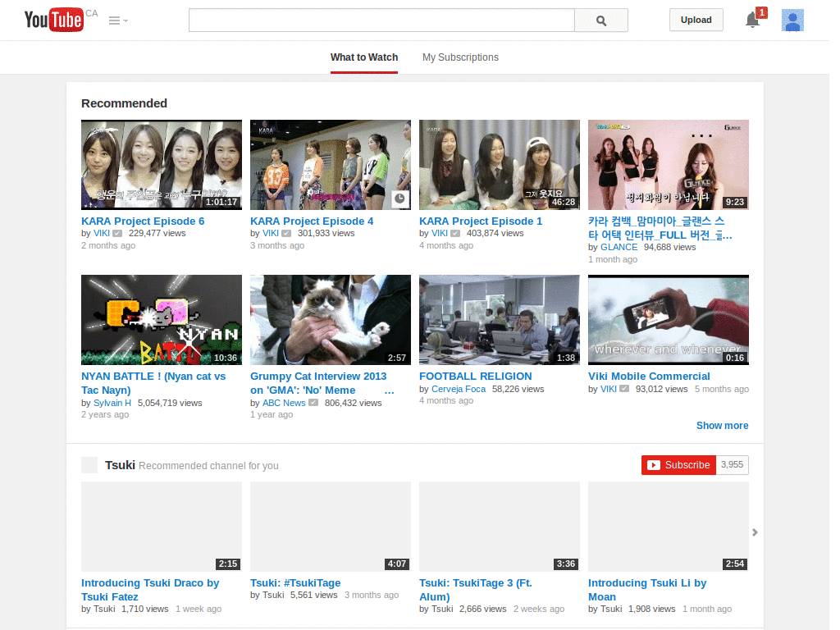Switch to What to Watch tab

364,57
